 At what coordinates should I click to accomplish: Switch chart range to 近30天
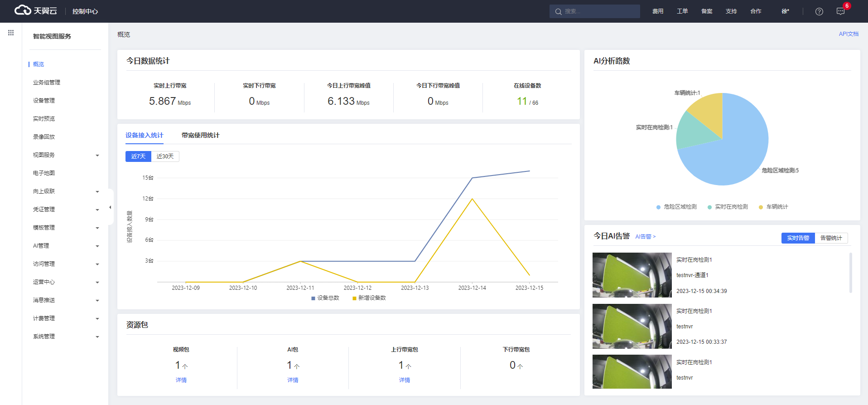pos(165,156)
